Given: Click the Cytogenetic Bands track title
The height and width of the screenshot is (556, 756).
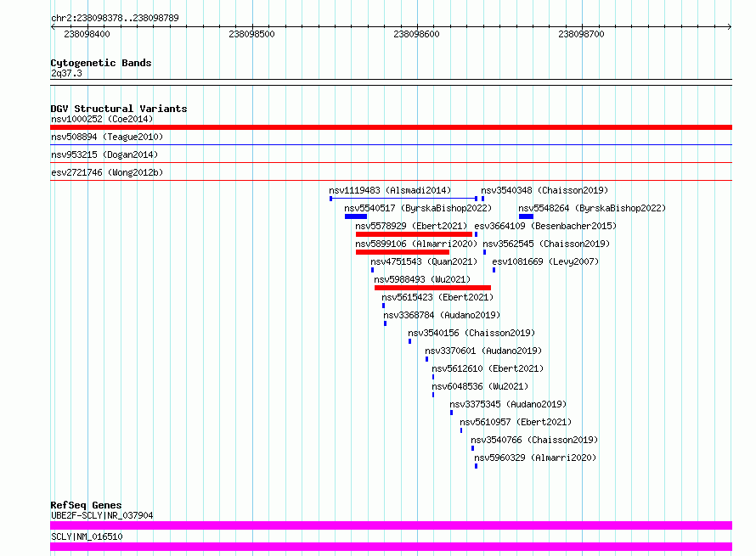Looking at the screenshot, I should [101, 63].
